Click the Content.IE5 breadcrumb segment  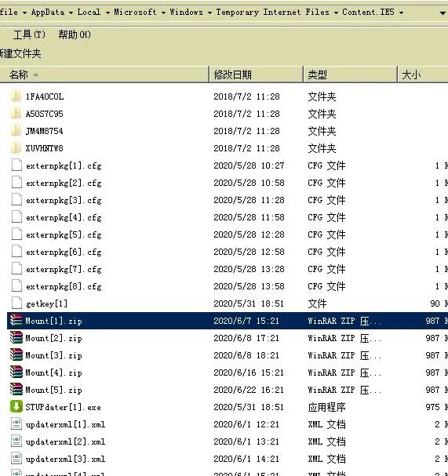[x=368, y=12]
